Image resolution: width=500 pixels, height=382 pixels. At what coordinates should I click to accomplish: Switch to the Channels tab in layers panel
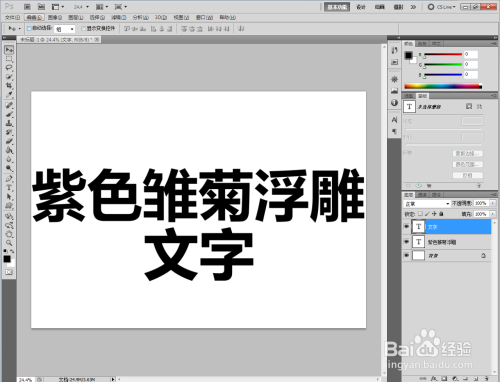coord(422,195)
